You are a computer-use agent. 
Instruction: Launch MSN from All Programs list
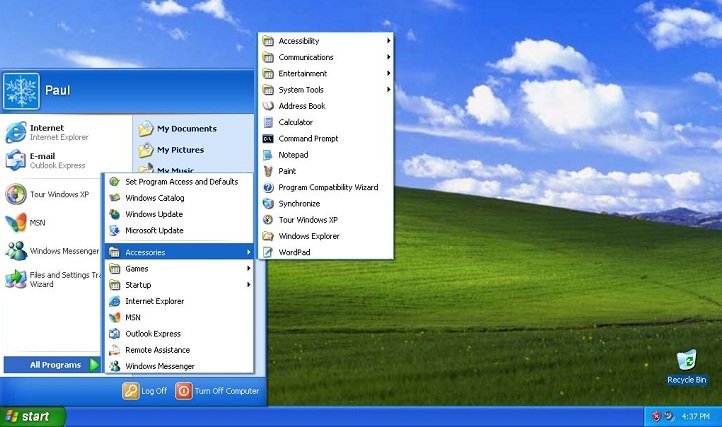pos(179,317)
